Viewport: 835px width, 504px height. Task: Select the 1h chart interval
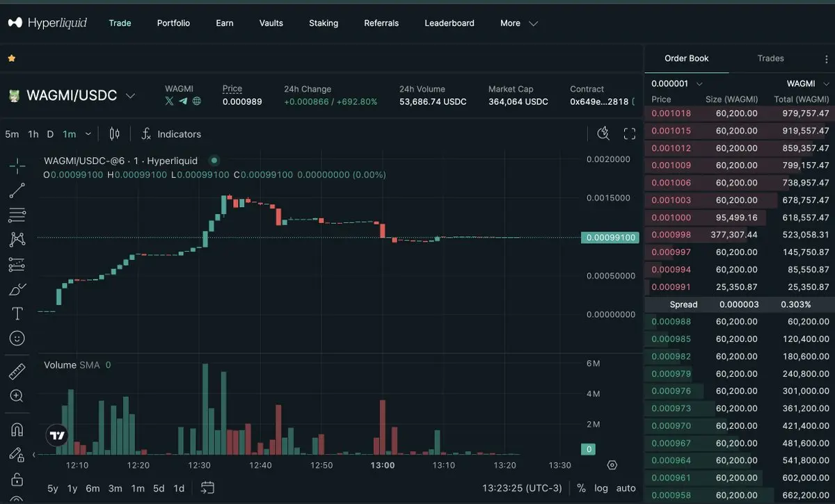coord(33,134)
